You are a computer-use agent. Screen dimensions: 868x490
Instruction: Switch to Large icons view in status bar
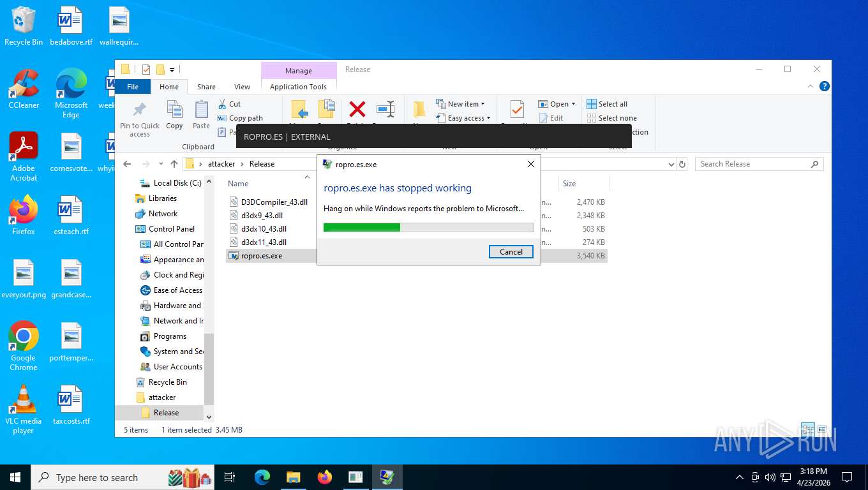coord(821,430)
